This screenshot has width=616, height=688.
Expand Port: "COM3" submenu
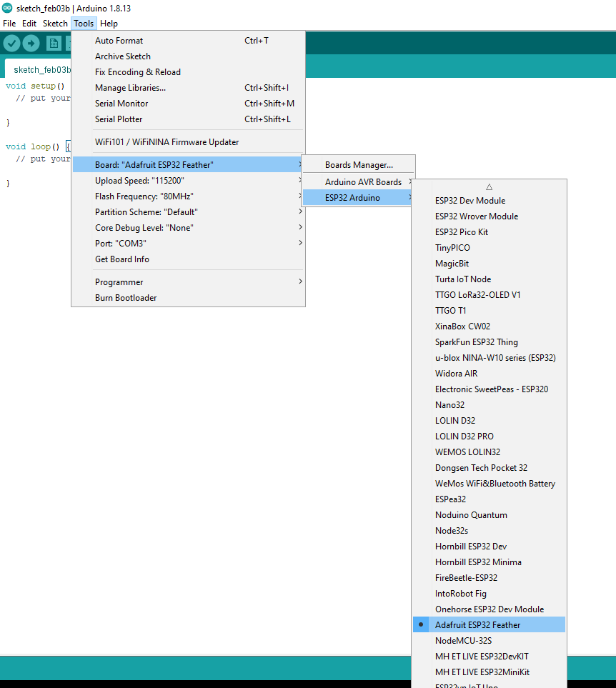[x=188, y=244]
